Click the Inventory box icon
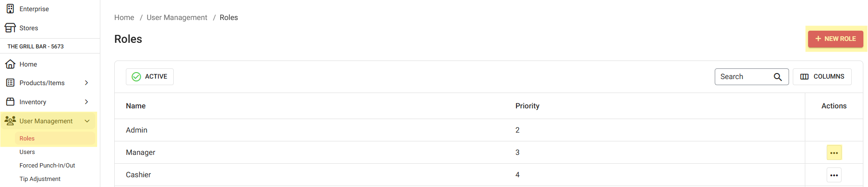 point(10,102)
